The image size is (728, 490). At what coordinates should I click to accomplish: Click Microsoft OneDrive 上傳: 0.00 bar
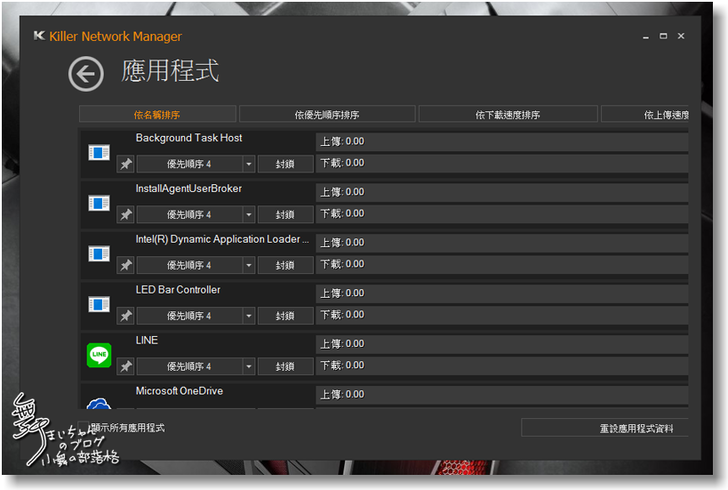pos(502,394)
